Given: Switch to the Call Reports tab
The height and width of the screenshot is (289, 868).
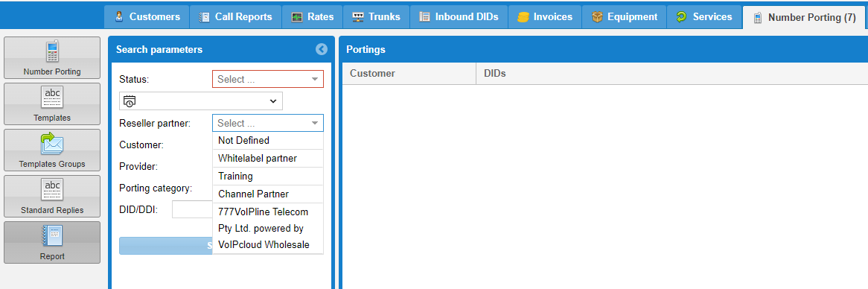Looking at the screenshot, I should point(235,16).
